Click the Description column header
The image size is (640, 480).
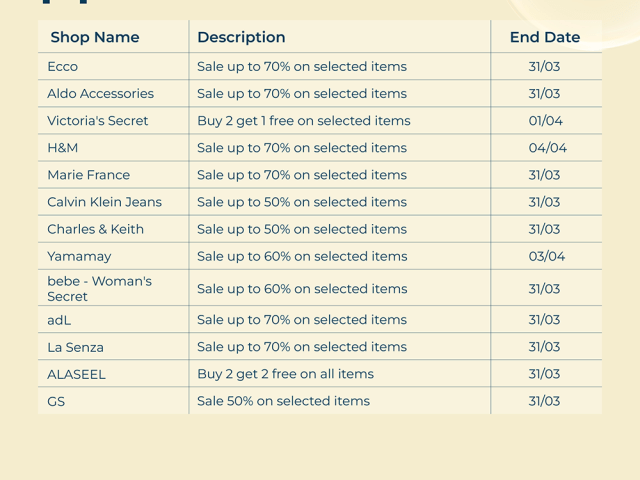[x=241, y=37]
